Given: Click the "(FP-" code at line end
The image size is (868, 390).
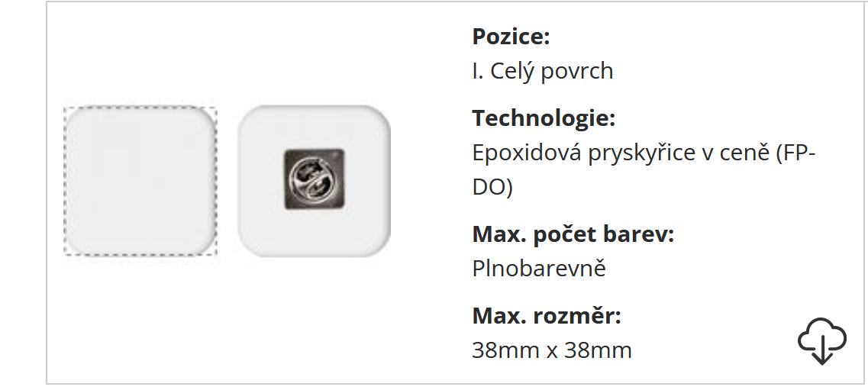Looking at the screenshot, I should coord(795,153).
